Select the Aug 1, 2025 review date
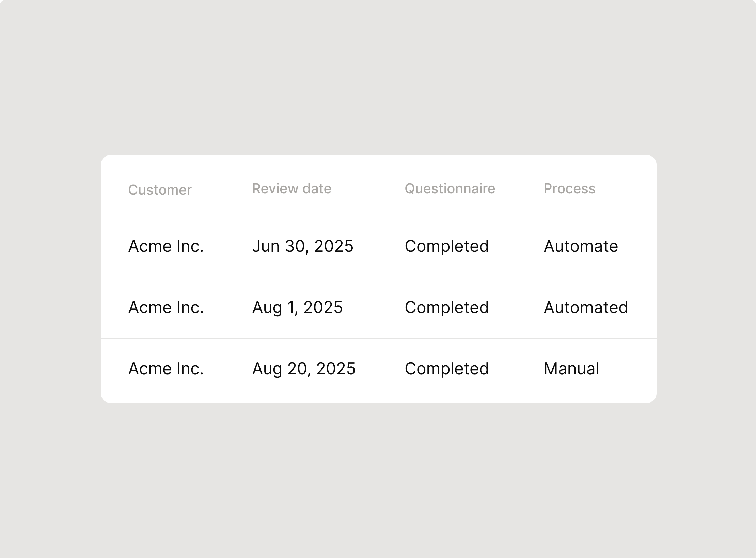 (297, 307)
